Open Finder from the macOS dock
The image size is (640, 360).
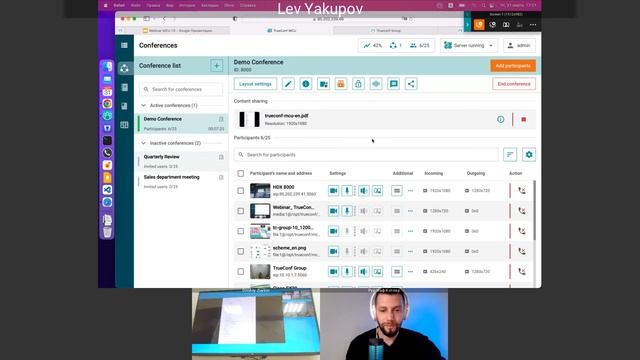tap(107, 67)
